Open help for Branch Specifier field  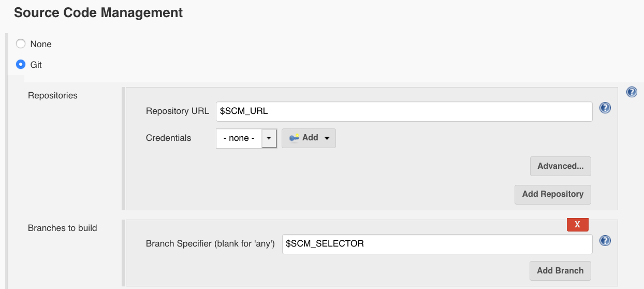click(x=605, y=241)
